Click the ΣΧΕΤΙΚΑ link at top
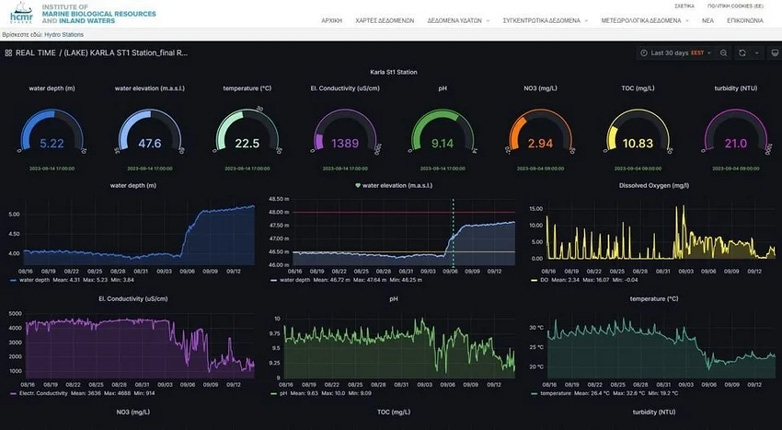This screenshot has width=782, height=430. pos(684,5)
